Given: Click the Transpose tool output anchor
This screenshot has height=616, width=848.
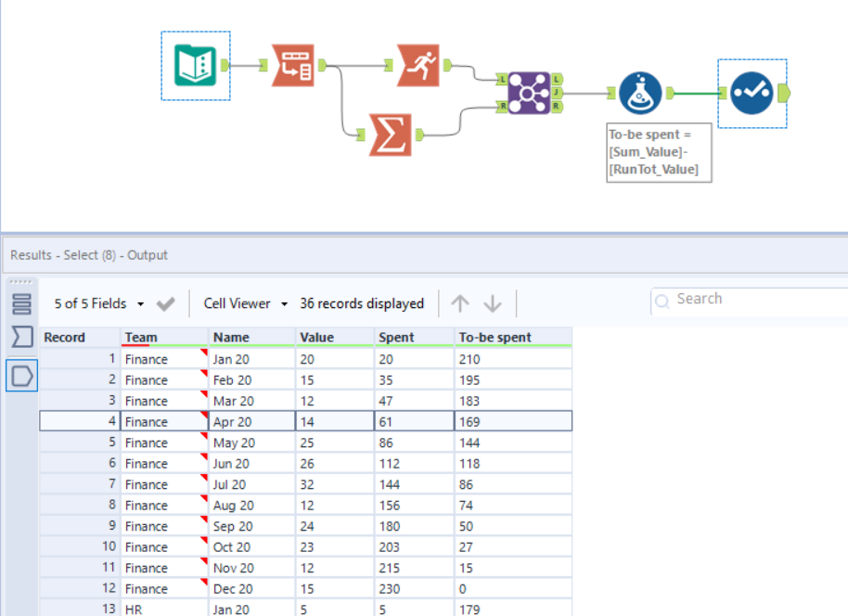Looking at the screenshot, I should click(322, 66).
